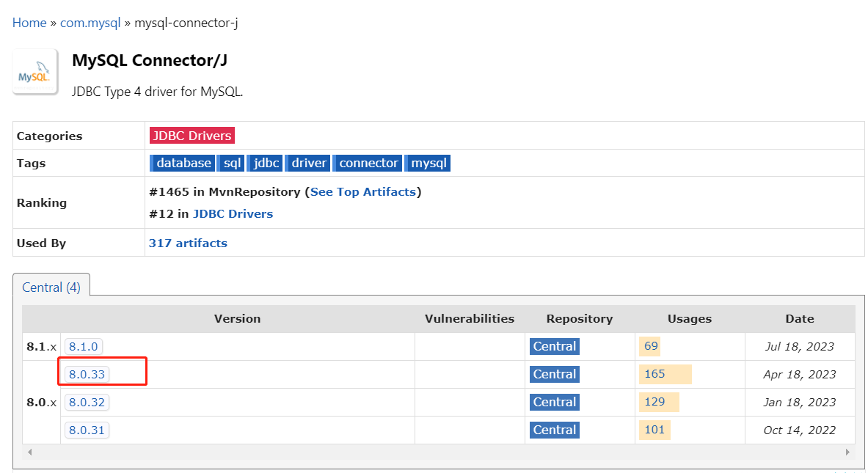Click the left scroll arrow of the table

tap(30, 452)
